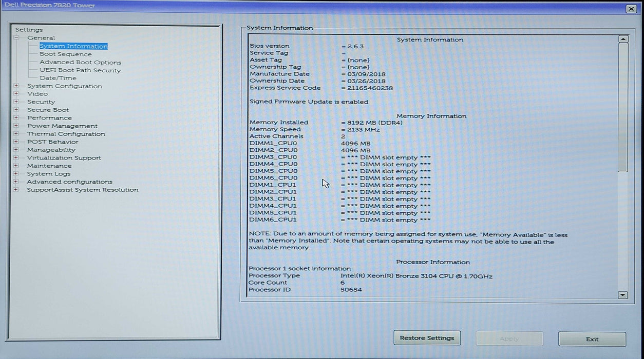This screenshot has height=359, width=644.
Task: Click Express Service Code 21165460238
Action: pyautogui.click(x=370, y=88)
